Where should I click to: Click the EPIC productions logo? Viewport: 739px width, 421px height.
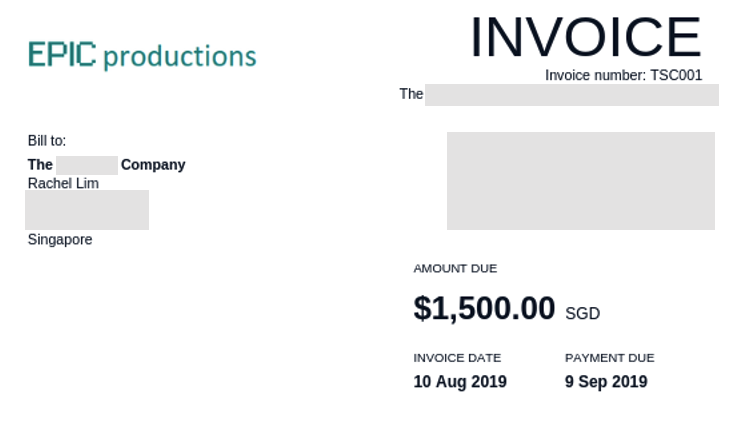[142, 55]
